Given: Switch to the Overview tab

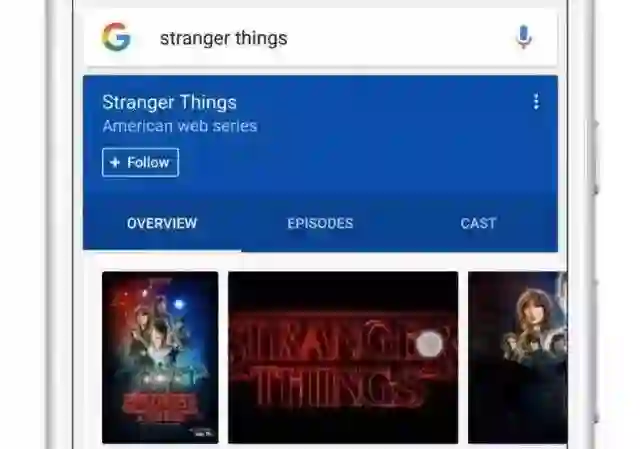Looking at the screenshot, I should 162,223.
